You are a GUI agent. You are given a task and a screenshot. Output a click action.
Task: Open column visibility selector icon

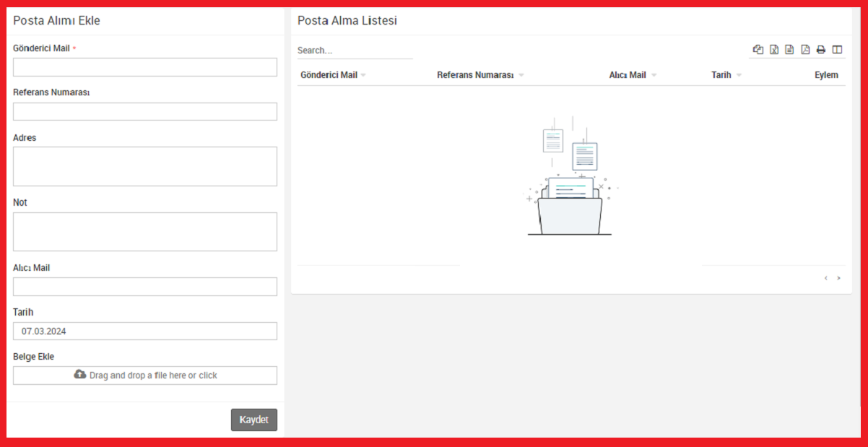tap(837, 50)
